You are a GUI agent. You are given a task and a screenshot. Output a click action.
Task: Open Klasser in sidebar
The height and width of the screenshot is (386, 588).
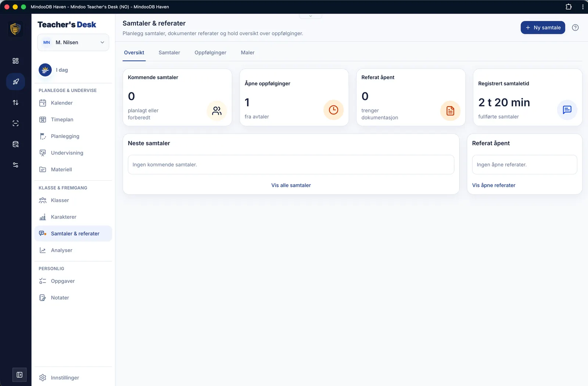click(73, 201)
